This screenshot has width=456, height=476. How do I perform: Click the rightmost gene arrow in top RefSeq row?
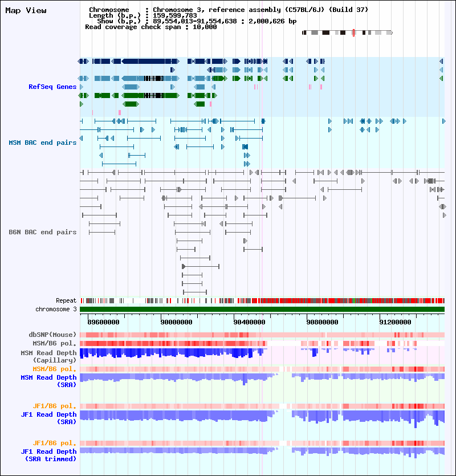[441, 62]
